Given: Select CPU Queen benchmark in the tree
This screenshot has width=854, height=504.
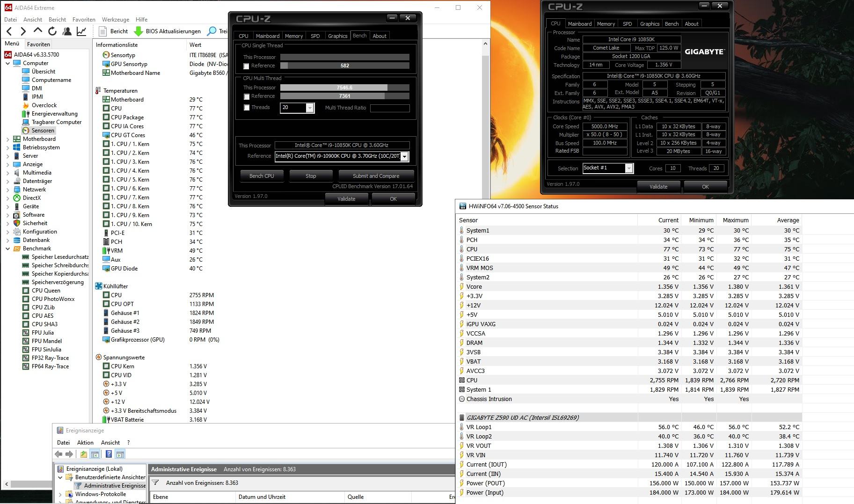Looking at the screenshot, I should click(46, 291).
